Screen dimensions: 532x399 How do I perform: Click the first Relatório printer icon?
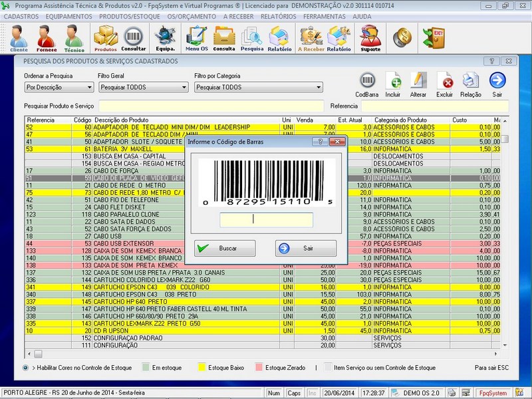tap(279, 39)
